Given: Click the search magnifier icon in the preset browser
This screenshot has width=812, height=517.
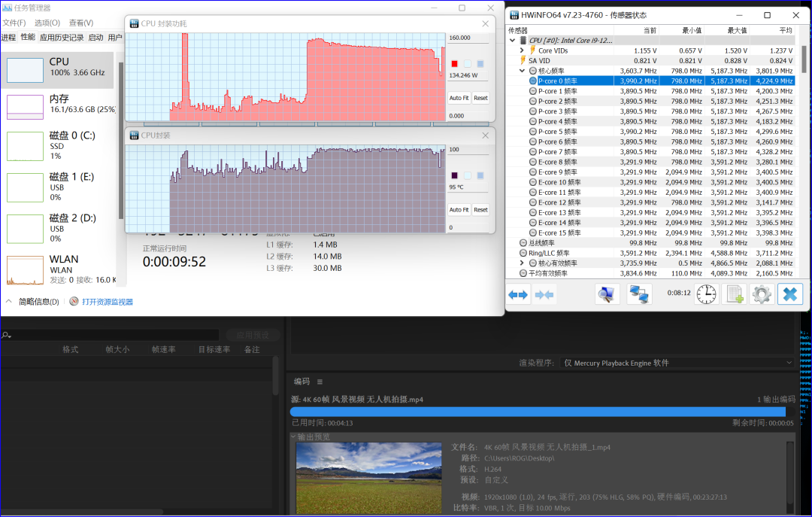Looking at the screenshot, I should 6,335.
